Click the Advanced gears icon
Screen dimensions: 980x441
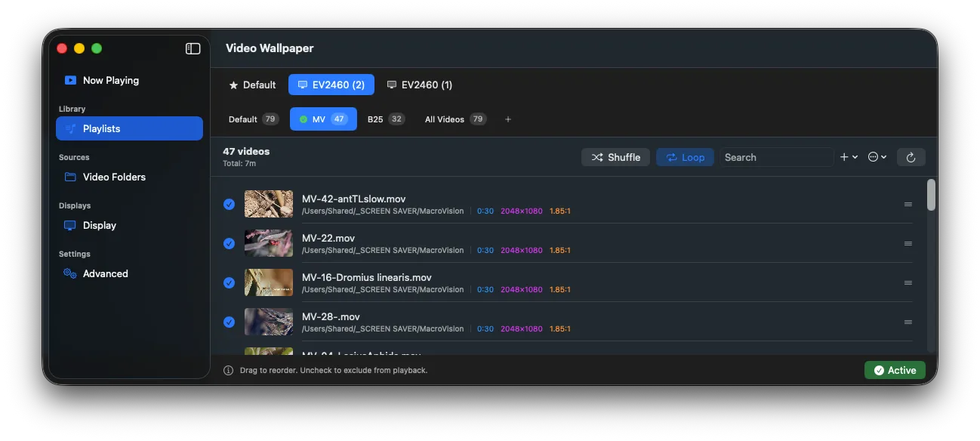70,273
